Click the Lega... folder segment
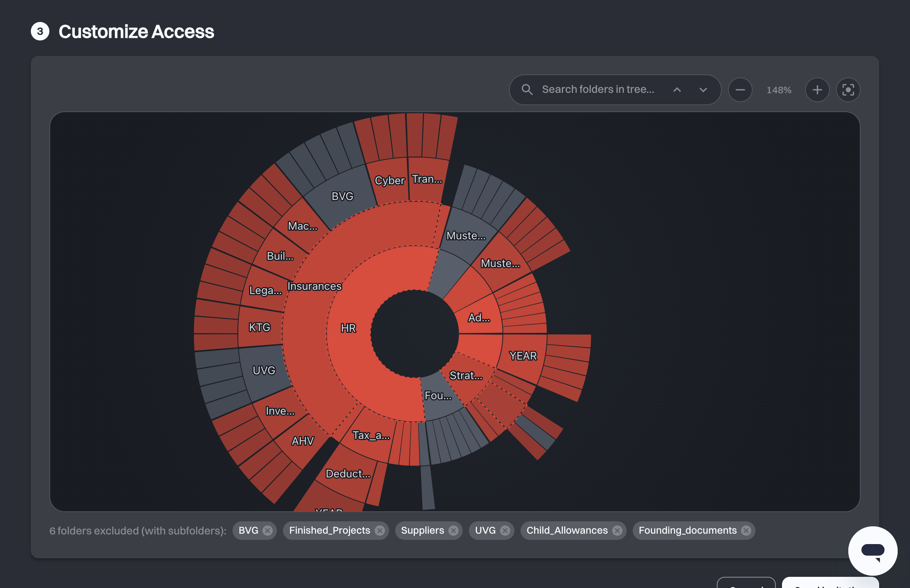The width and height of the screenshot is (910, 588). tap(265, 290)
